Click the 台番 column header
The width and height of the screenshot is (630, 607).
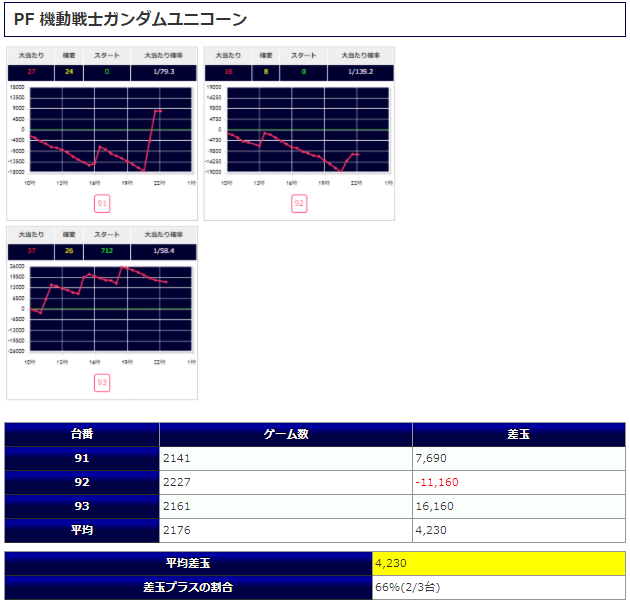[x=82, y=434]
